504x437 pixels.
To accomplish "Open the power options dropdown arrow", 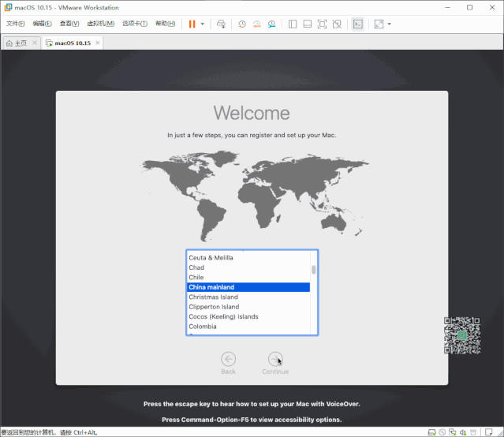I will 203,24.
